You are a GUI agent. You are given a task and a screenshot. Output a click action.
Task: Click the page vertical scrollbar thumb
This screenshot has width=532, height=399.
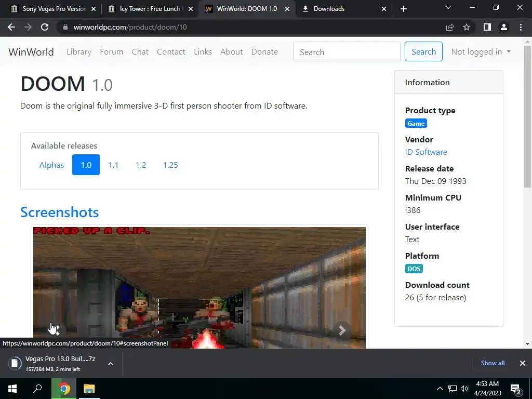[527, 116]
